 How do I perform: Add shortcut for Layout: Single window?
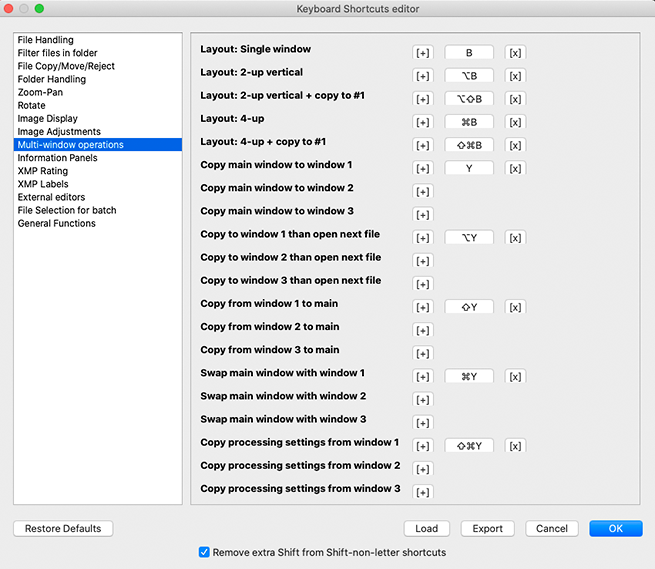(423, 52)
